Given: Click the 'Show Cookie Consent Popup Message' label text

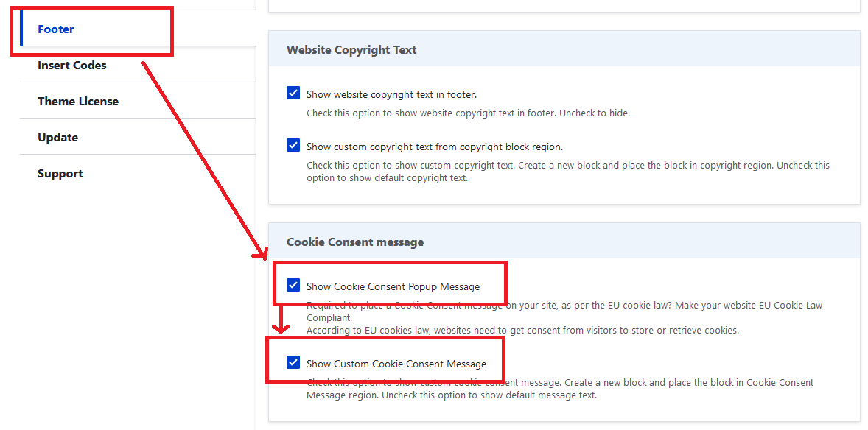Looking at the screenshot, I should (393, 287).
